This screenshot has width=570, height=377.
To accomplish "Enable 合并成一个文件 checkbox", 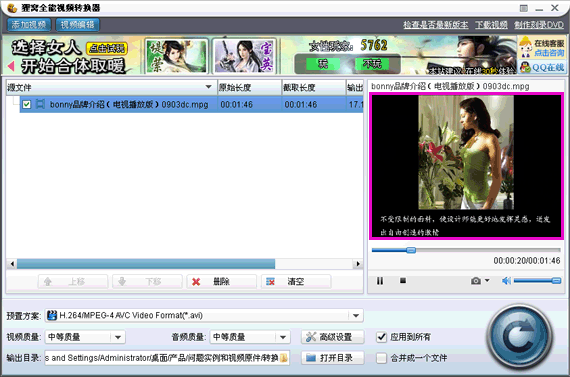I will click(381, 358).
